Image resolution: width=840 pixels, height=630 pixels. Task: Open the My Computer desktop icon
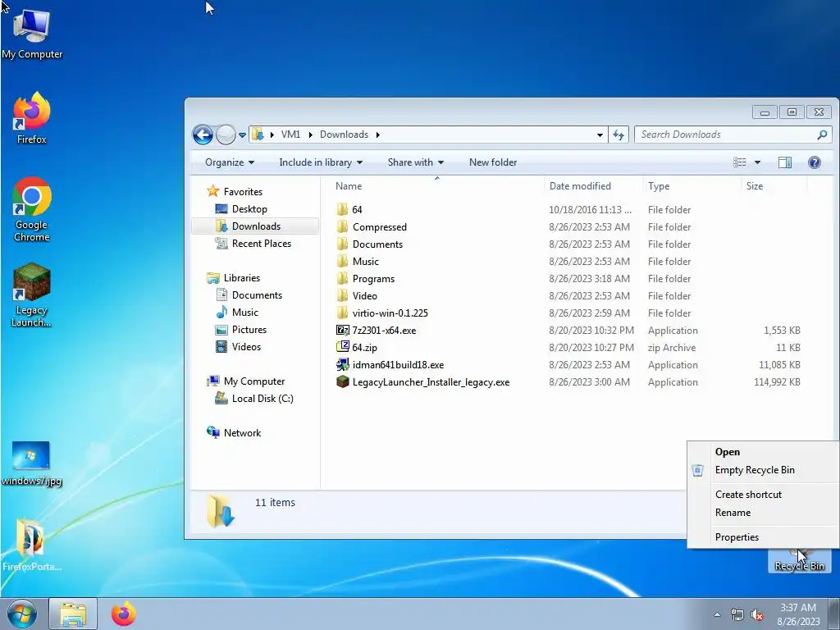[x=32, y=34]
